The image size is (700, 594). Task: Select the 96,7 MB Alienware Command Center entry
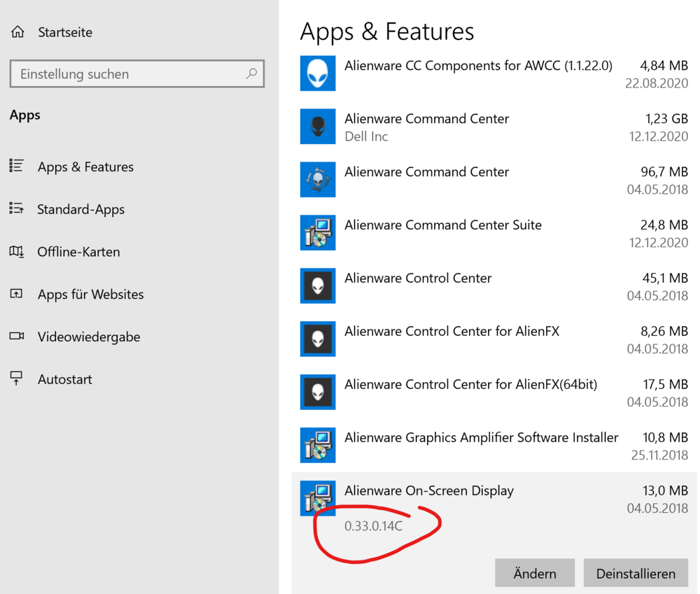click(426, 172)
